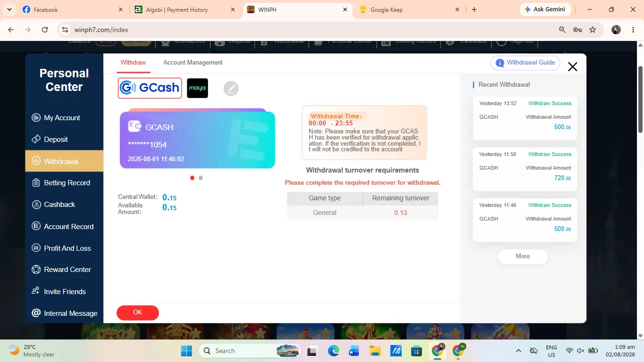The height and width of the screenshot is (362, 644).
Task: Click the Remaining turnover value 0.13
Action: (401, 213)
